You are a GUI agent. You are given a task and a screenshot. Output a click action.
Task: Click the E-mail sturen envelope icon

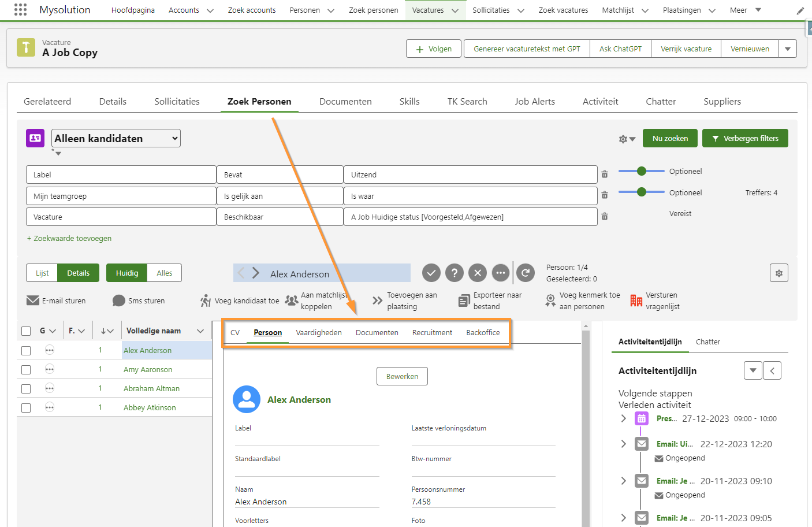coord(33,300)
